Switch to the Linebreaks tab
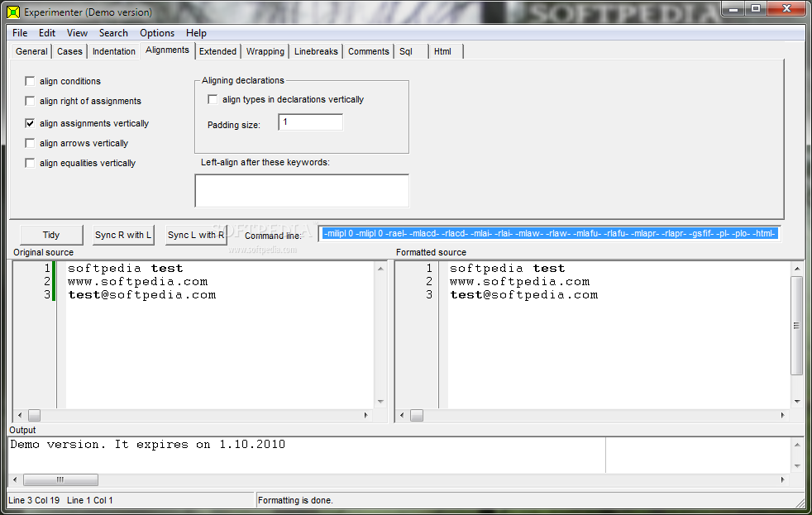 pyautogui.click(x=316, y=51)
